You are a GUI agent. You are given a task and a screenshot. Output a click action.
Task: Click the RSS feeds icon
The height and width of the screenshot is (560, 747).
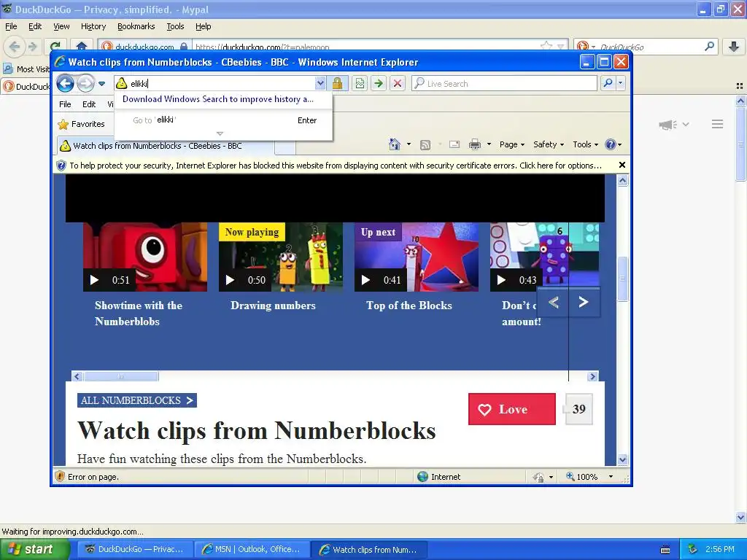pyautogui.click(x=425, y=145)
